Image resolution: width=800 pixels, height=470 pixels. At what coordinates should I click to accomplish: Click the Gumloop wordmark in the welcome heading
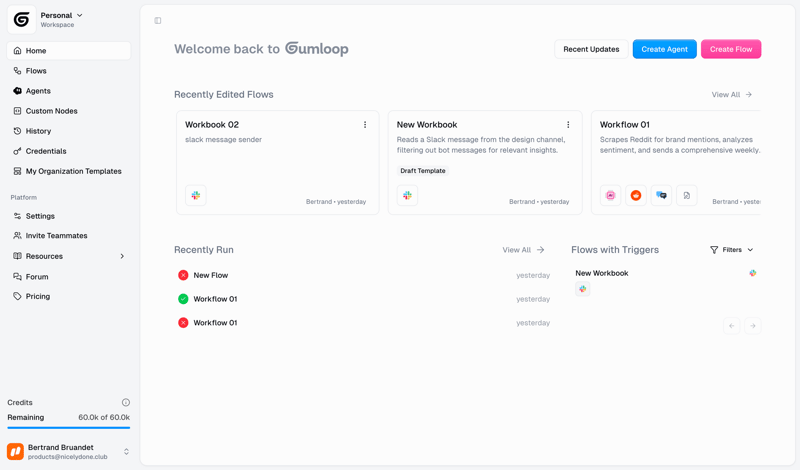316,48
